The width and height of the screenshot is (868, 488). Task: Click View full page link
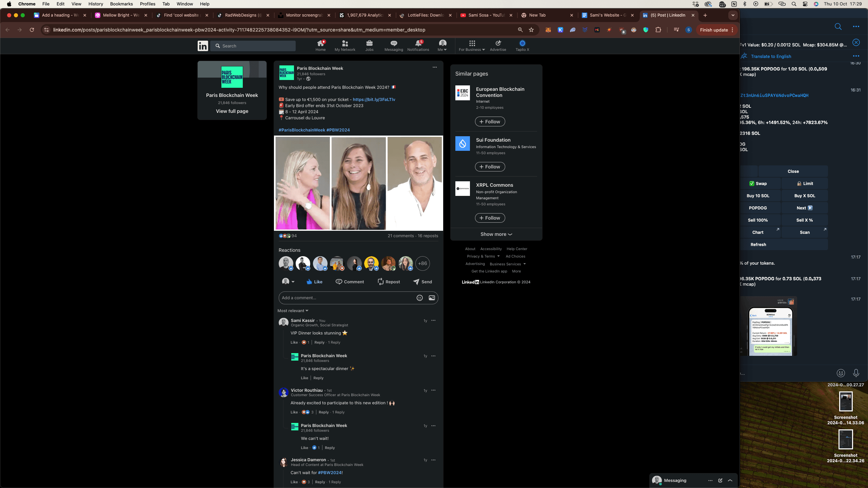pyautogui.click(x=232, y=111)
